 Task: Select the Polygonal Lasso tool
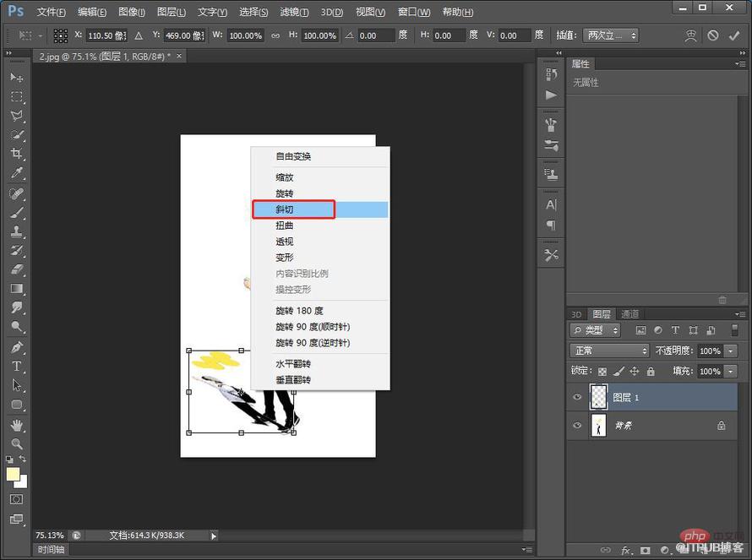point(17,116)
